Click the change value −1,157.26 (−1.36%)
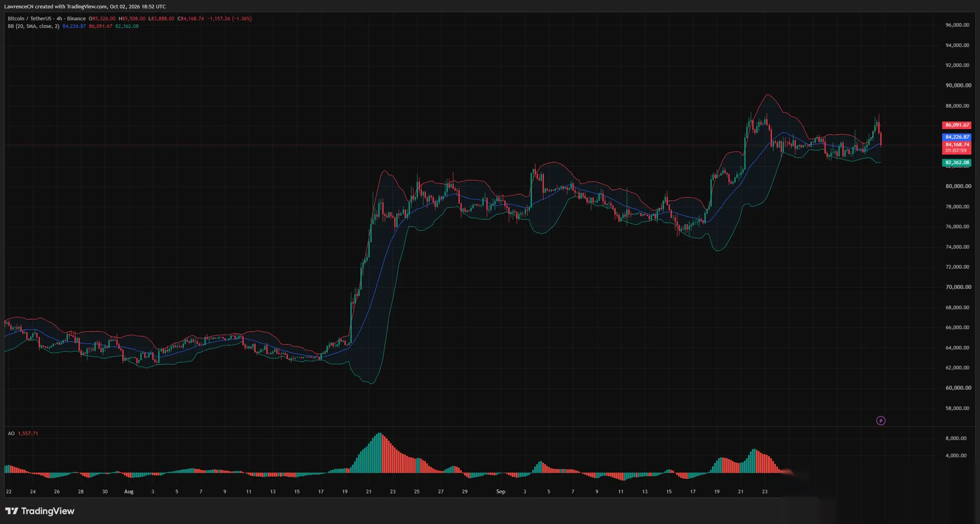 (229, 18)
